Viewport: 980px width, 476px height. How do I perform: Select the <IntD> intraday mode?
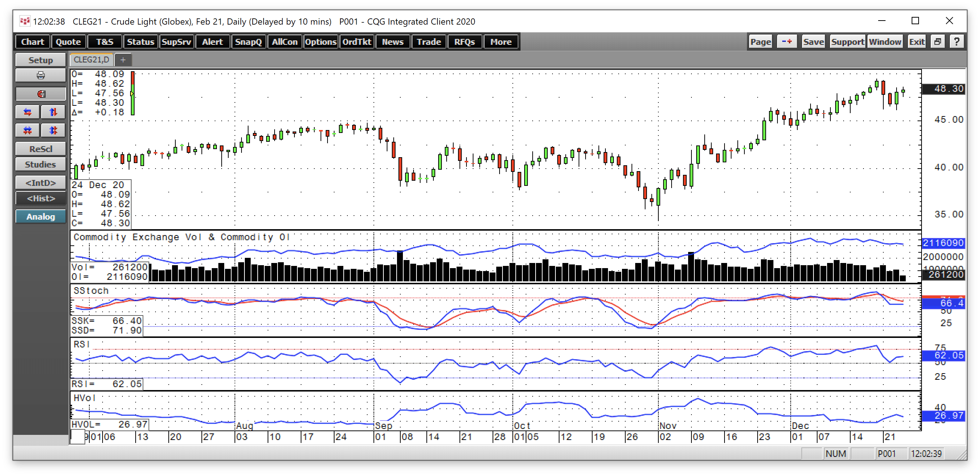tap(40, 183)
